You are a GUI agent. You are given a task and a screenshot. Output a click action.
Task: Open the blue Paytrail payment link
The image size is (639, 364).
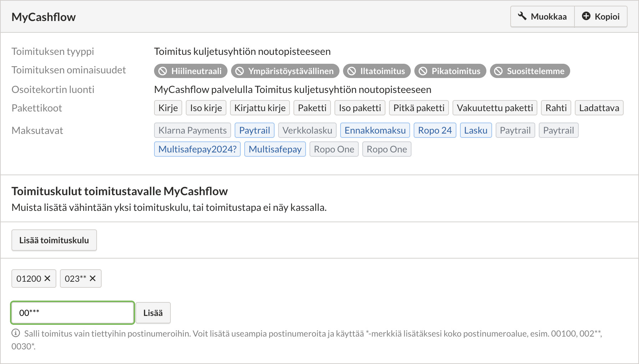pos(255,130)
